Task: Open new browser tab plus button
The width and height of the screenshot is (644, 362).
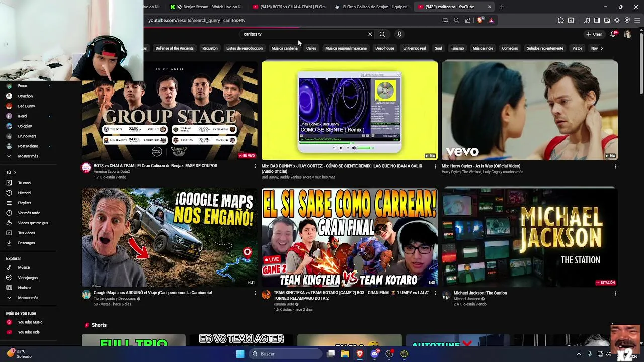Action: coord(502,7)
